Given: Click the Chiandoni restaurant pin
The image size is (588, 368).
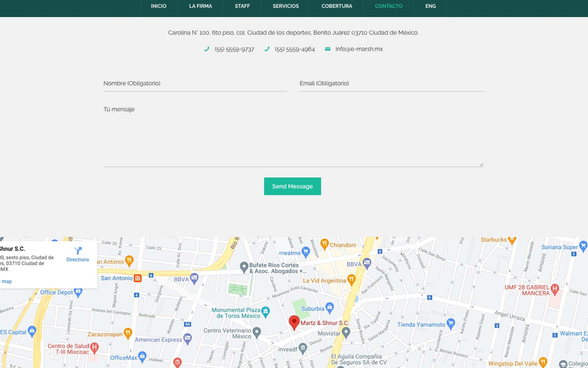Looking at the screenshot, I should (x=324, y=244).
